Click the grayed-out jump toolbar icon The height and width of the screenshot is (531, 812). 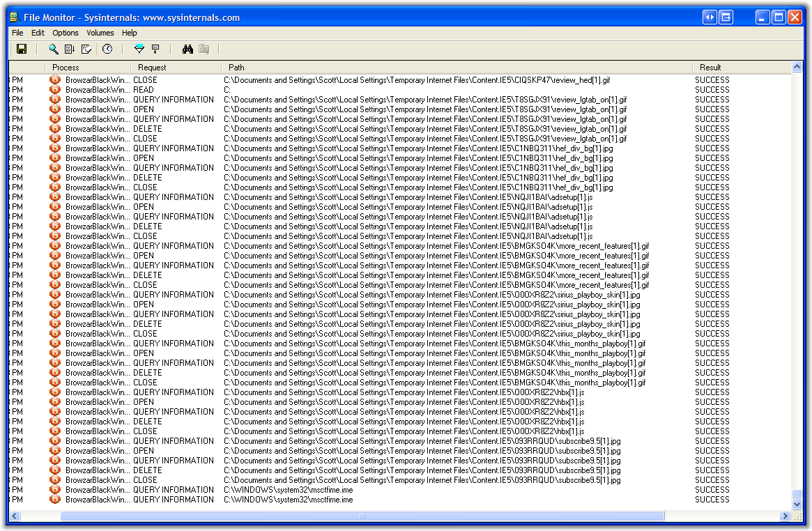tap(204, 49)
